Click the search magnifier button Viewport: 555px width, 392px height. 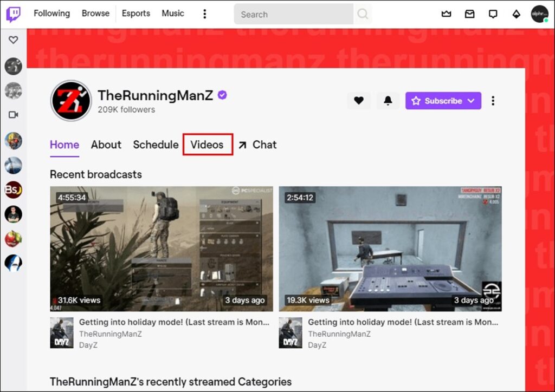tap(363, 14)
